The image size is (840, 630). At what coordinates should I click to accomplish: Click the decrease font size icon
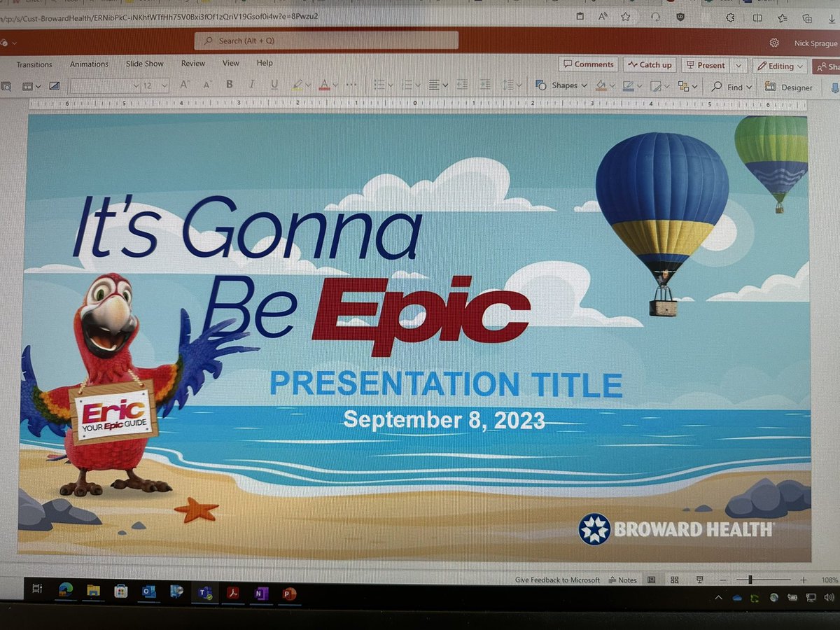point(207,85)
